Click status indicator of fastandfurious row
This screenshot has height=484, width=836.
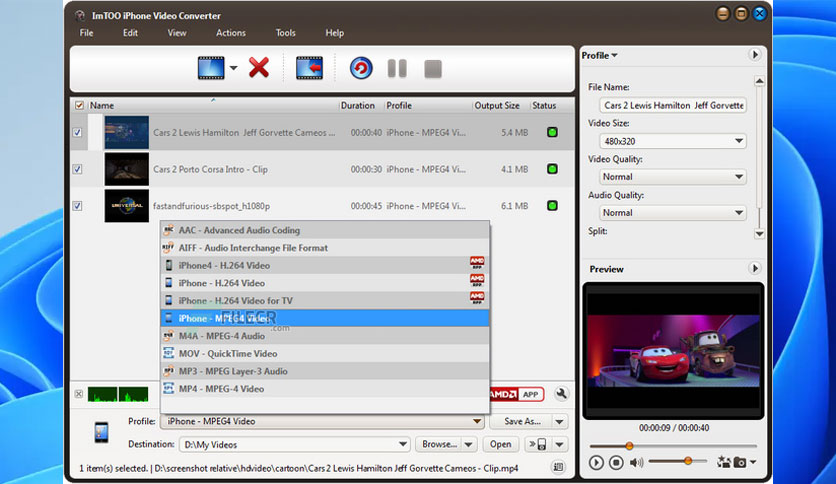tap(552, 206)
